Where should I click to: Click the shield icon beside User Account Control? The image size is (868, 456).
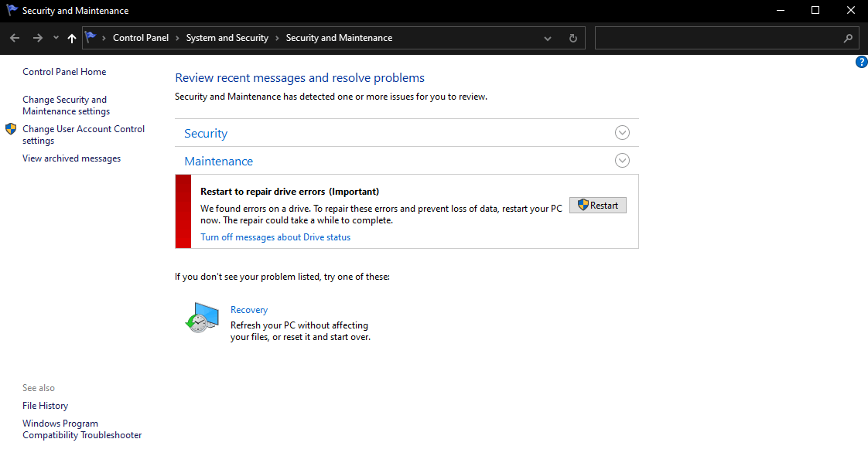point(11,129)
